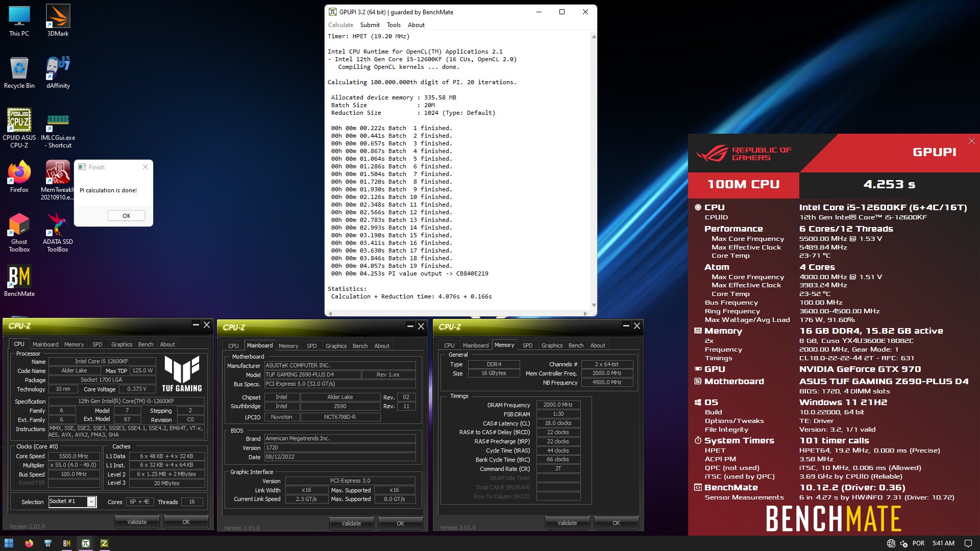Switch to SPD tab in Memory CPU-Z window
Image resolution: width=980 pixels, height=551 pixels.
[x=527, y=345]
